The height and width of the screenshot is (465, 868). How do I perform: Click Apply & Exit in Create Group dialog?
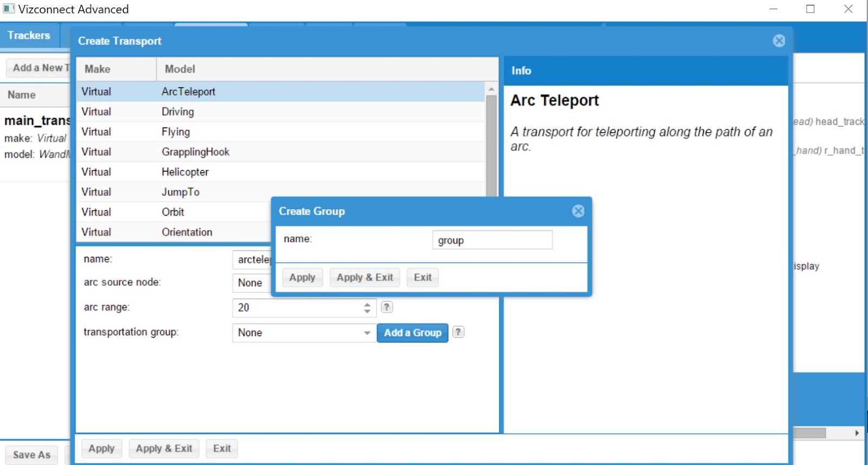[365, 277]
